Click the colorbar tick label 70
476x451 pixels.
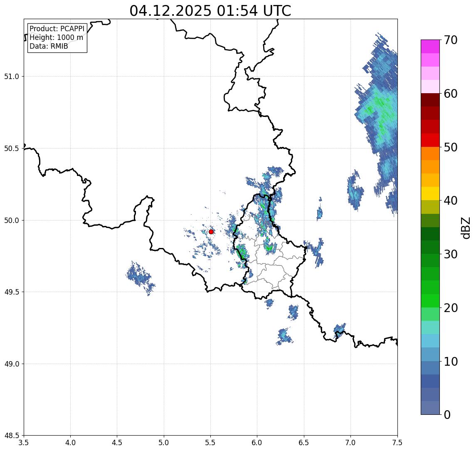pyautogui.click(x=451, y=40)
